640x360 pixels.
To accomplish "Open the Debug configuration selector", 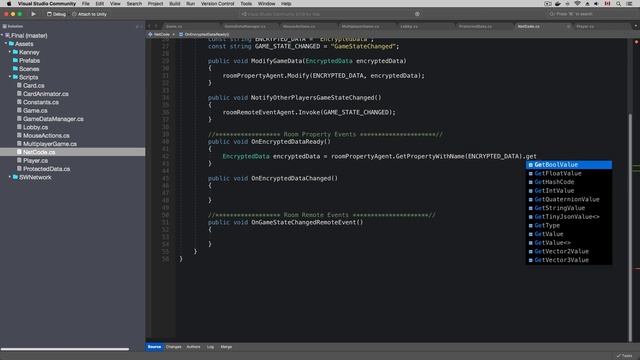I will point(56,14).
